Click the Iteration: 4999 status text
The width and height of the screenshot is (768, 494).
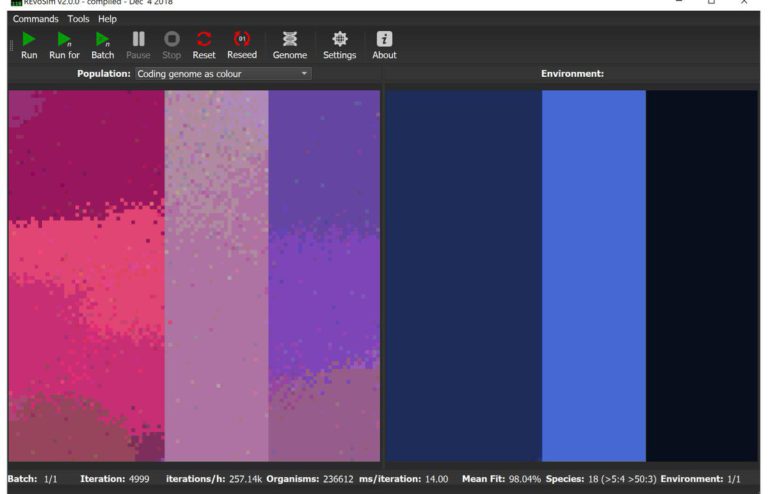(115, 479)
